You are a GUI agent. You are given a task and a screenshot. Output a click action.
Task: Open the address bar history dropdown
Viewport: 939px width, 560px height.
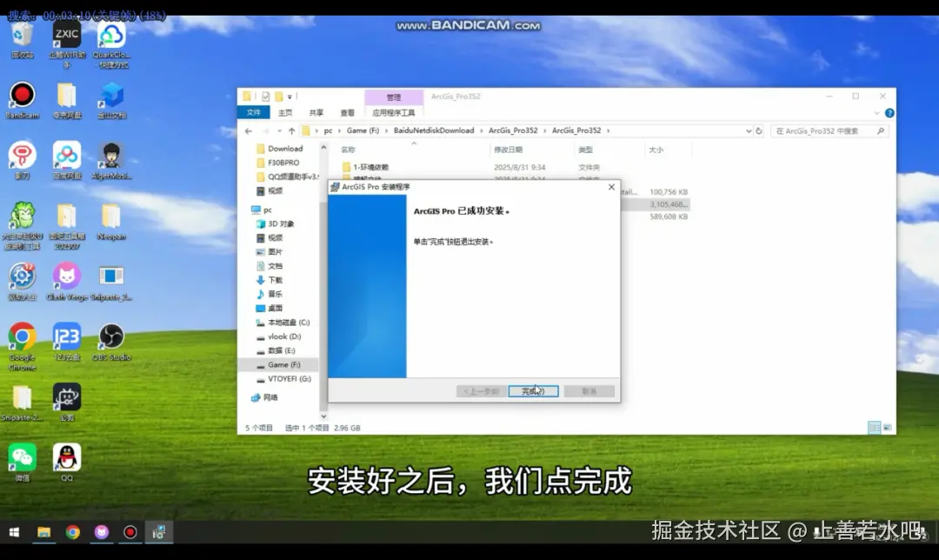[x=749, y=130]
